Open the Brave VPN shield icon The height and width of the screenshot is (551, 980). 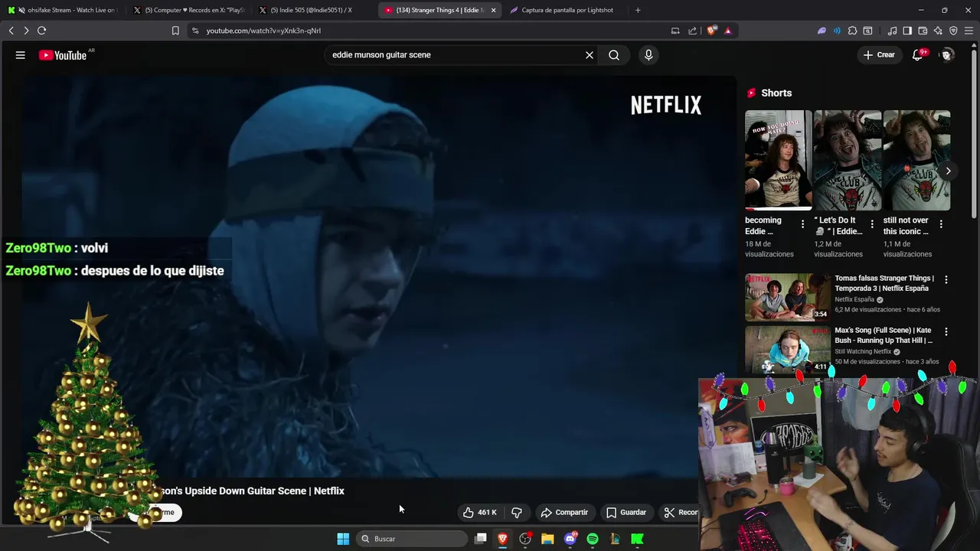pos(953,31)
